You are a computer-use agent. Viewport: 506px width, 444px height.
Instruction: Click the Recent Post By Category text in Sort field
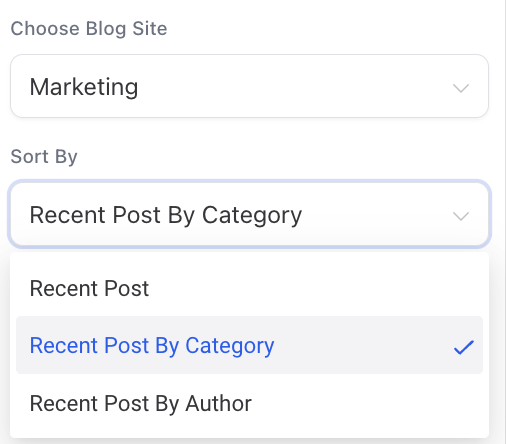click(166, 215)
